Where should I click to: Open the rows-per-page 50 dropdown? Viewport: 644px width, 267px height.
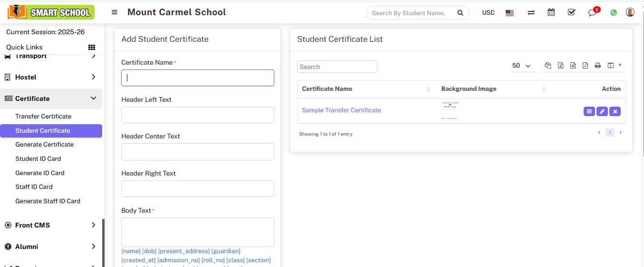521,66
